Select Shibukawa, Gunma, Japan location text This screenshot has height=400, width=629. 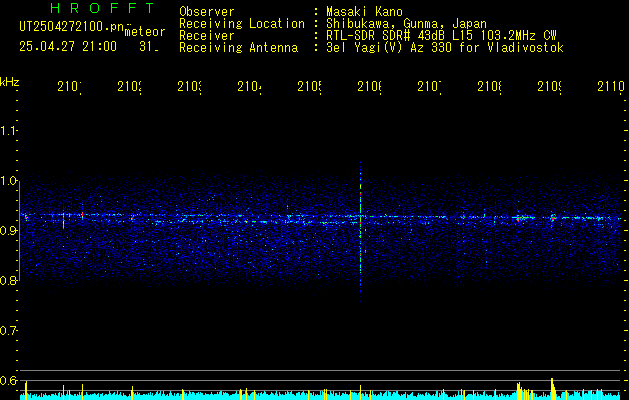coord(406,24)
